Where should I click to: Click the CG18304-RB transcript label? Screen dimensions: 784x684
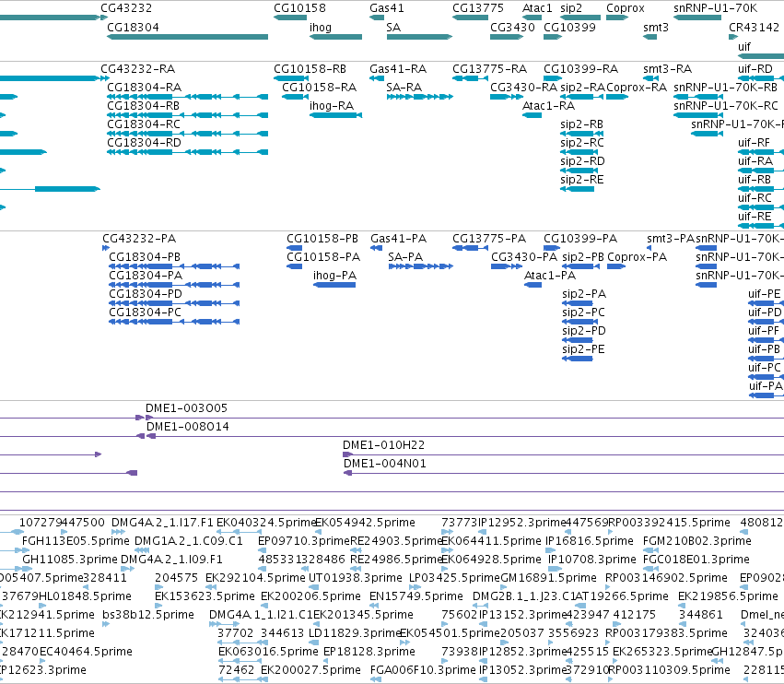click(143, 106)
